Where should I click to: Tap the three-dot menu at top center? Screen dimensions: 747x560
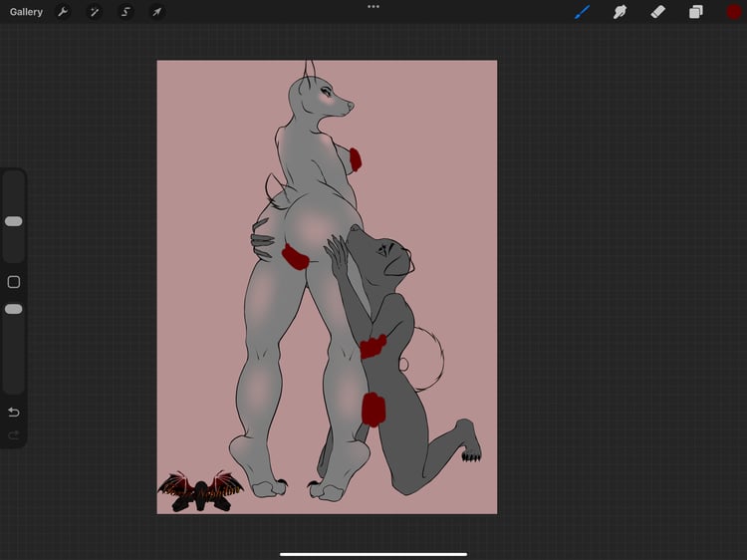coord(373,7)
